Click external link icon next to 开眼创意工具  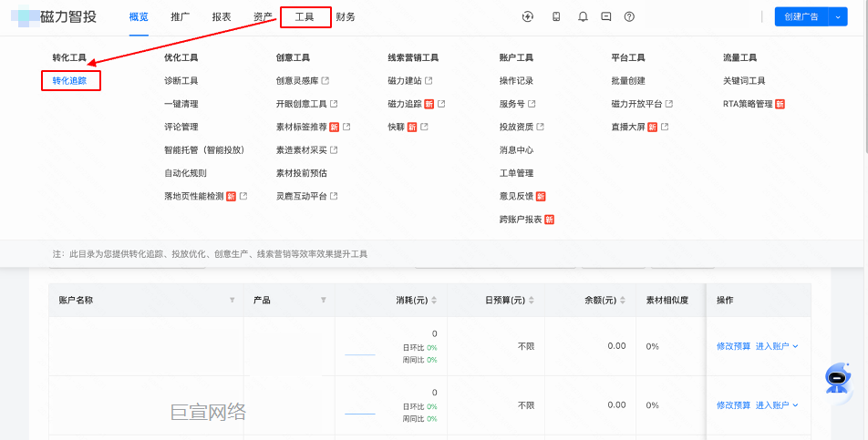point(334,104)
